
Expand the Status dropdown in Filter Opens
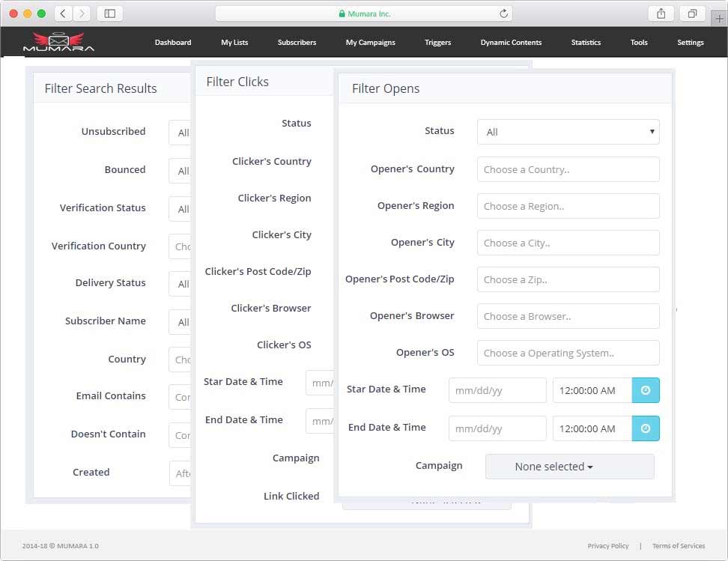click(568, 132)
